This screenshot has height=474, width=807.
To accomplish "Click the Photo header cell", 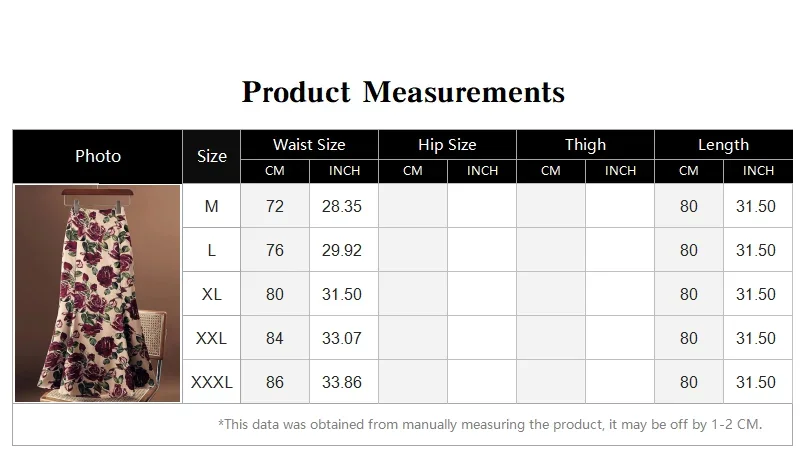I will (x=98, y=156).
